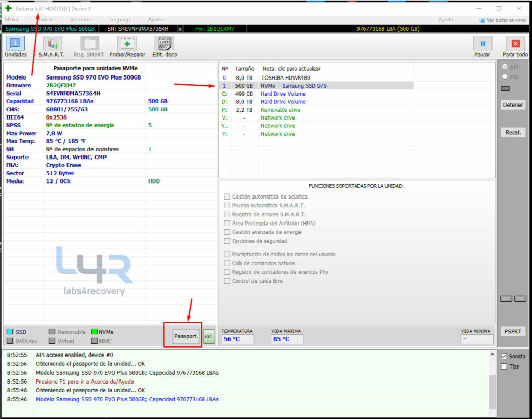The height and width of the screenshot is (419, 532).
Task: Open the Language menu
Action: coord(119,20)
